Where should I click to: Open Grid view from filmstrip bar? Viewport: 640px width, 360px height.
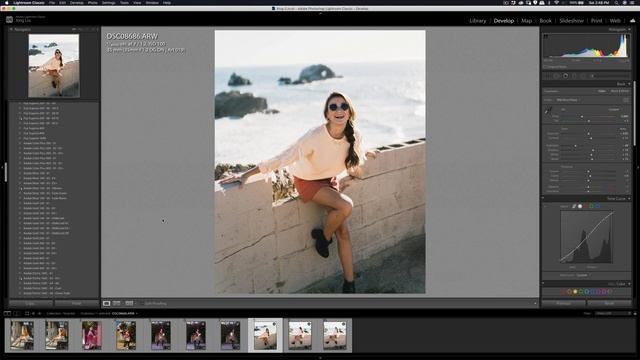tap(27, 313)
